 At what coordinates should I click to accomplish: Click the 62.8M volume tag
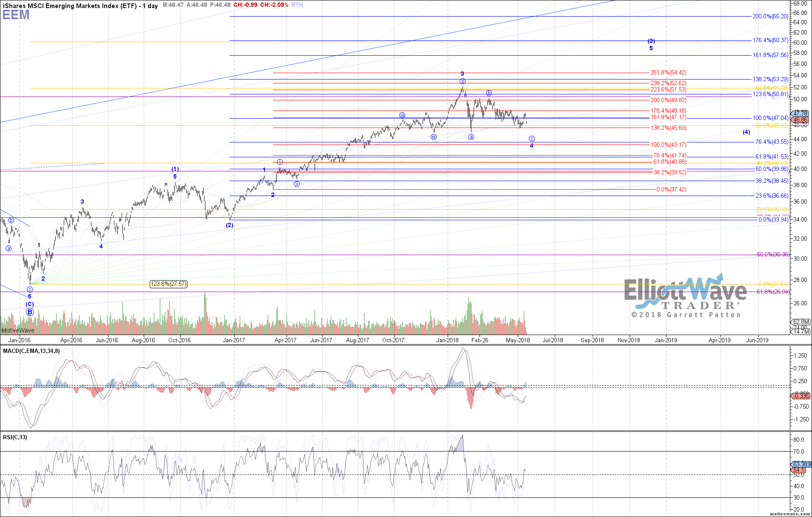click(x=800, y=322)
